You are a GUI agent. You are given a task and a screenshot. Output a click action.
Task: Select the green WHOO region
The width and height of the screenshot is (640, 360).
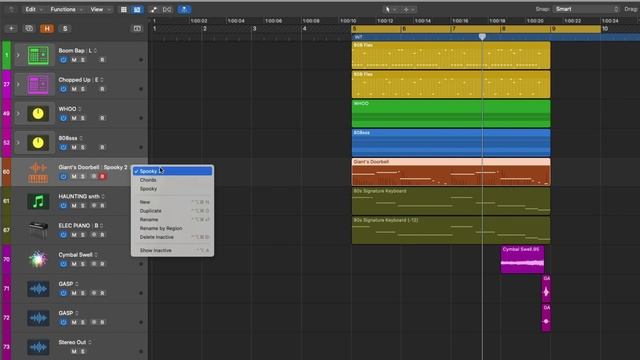click(x=451, y=113)
